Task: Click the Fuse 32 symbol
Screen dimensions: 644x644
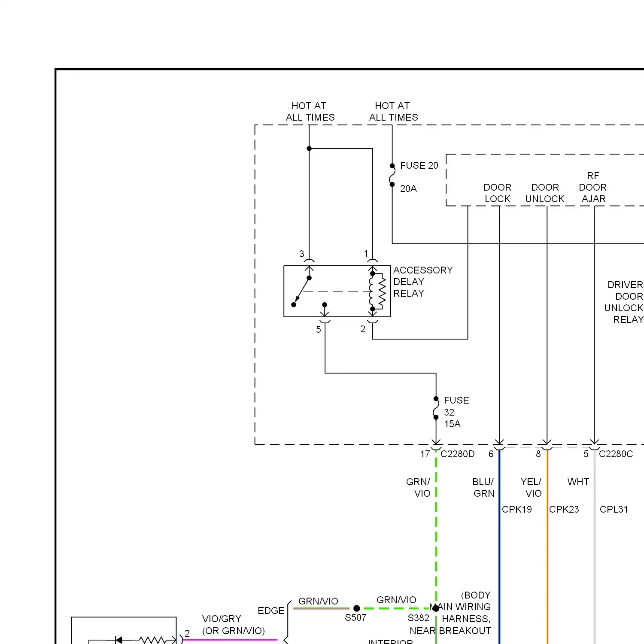Action: point(436,408)
